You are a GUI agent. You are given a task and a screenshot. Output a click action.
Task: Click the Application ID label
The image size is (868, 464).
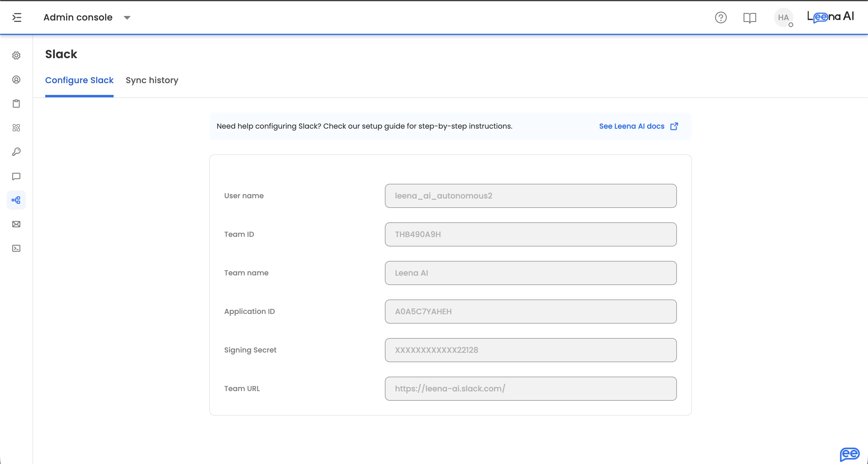click(x=250, y=312)
